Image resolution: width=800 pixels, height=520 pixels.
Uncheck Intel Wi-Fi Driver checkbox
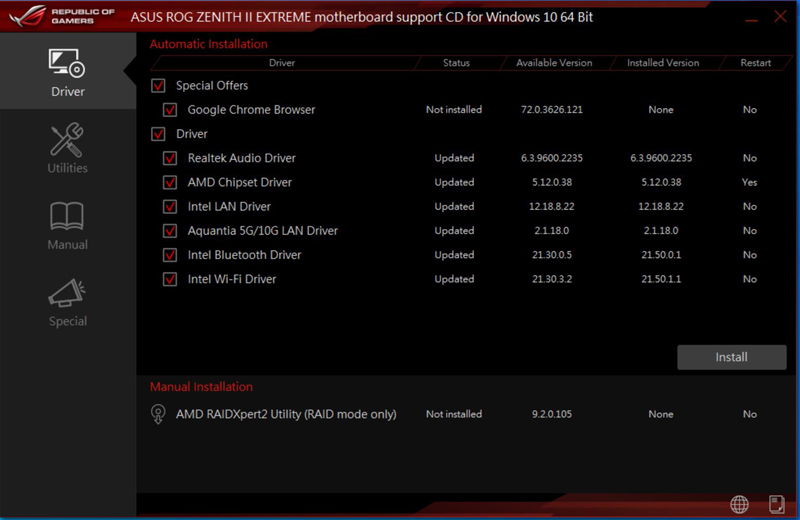(x=170, y=279)
